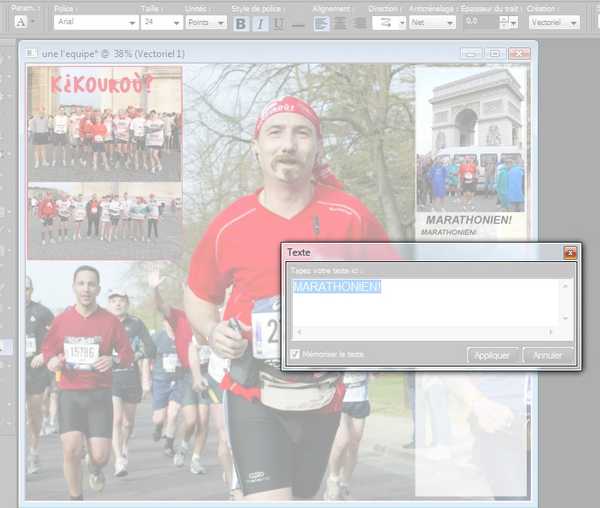Image resolution: width=600 pixels, height=508 pixels.
Task: Align text to the left
Action: [321, 24]
